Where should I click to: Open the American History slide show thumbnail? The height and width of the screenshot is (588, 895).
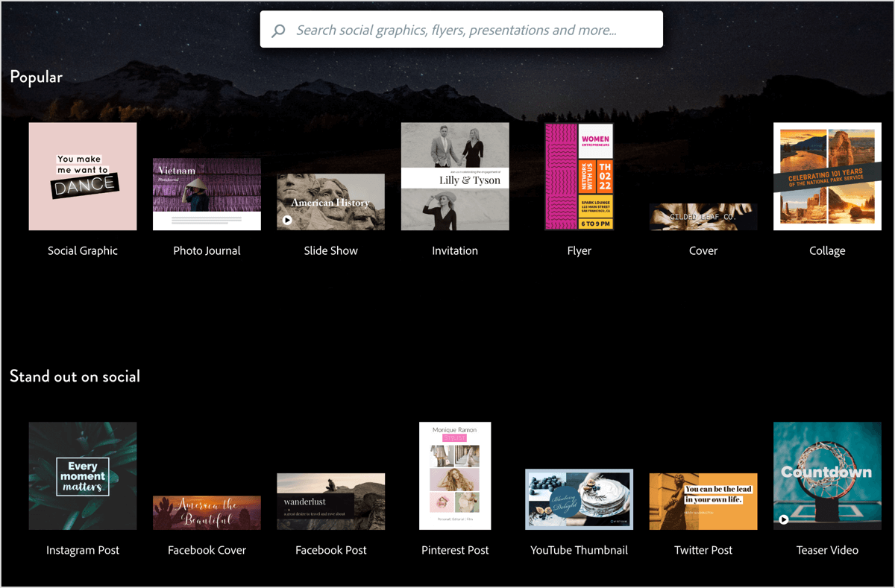pos(331,202)
